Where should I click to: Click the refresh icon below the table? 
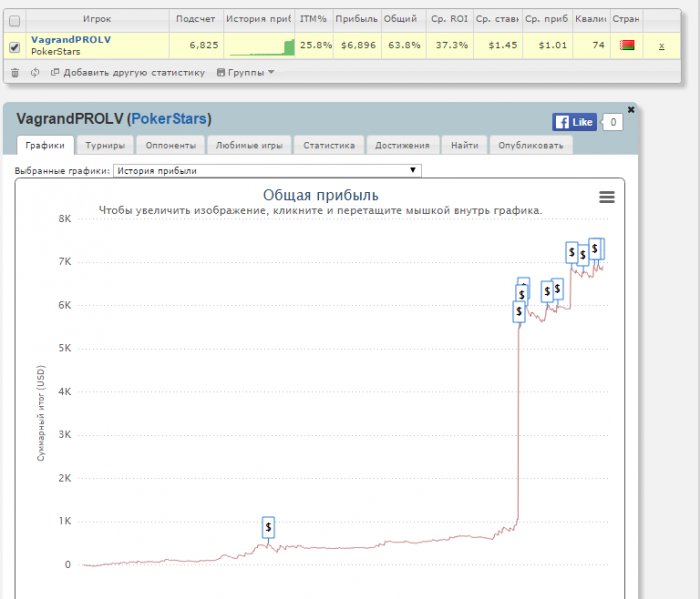click(35, 72)
